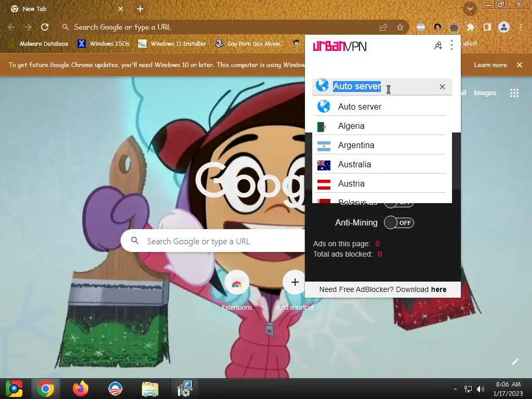Open the Windows 11 Installer bookmark
Viewport: 532px width, 399px height.
coord(172,44)
